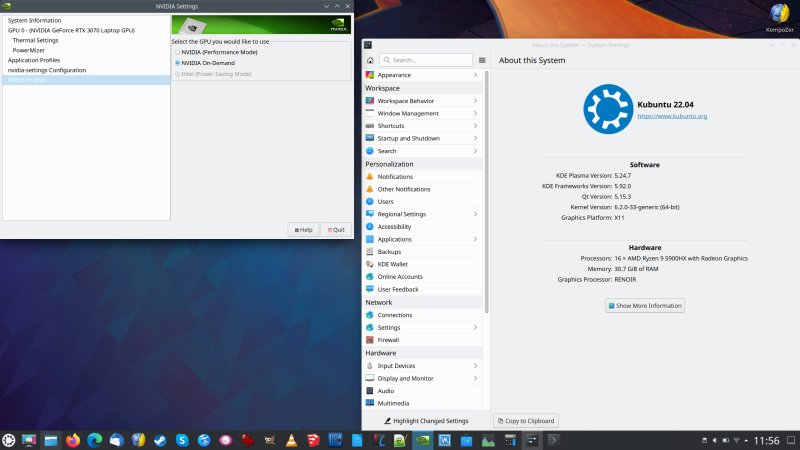The image size is (800, 450).
Task: Click the Quit button in NVIDIA Settings
Action: [x=335, y=229]
